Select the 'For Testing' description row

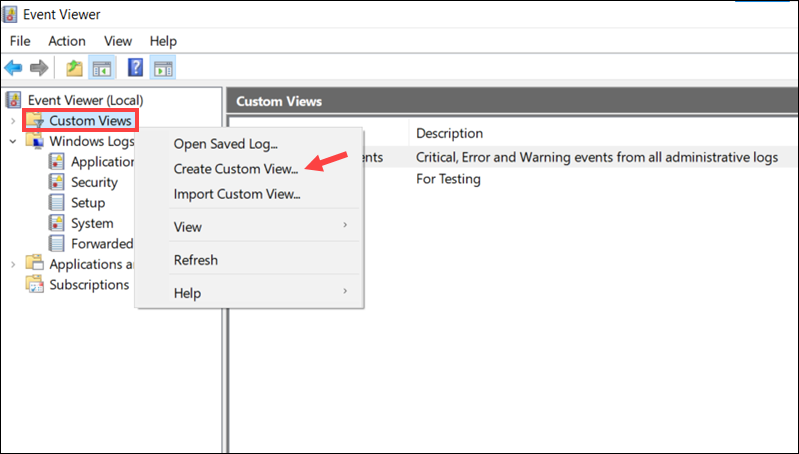448,179
